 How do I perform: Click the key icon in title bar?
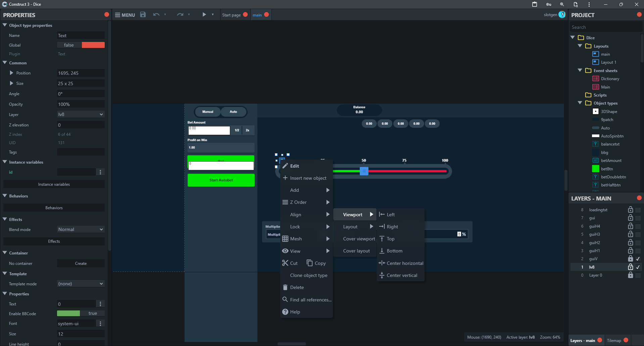point(549,4)
